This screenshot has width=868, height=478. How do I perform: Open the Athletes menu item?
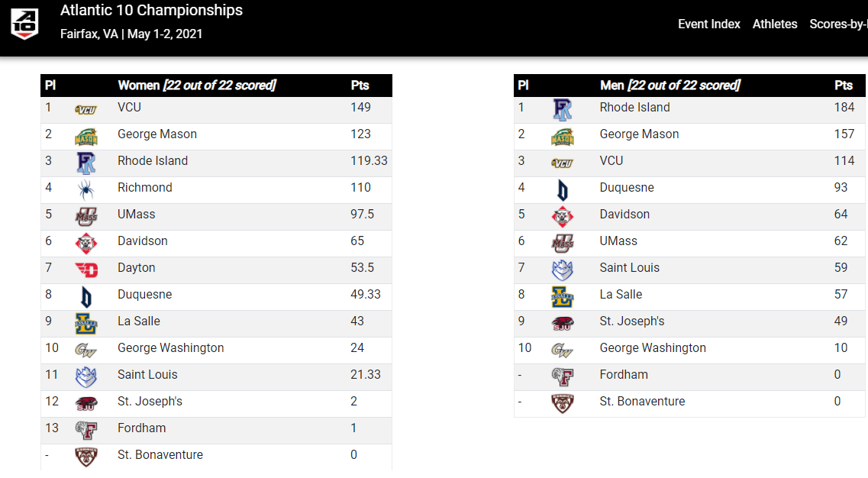point(774,24)
